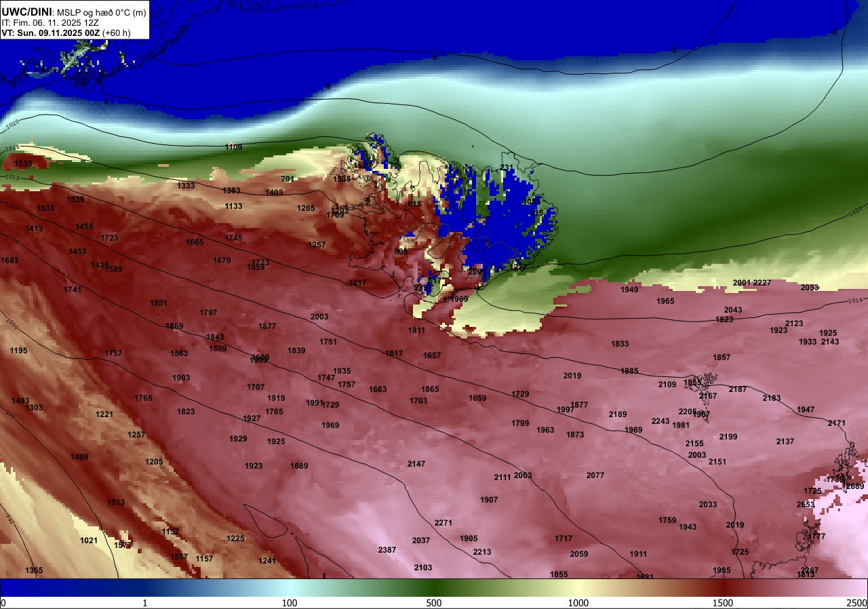The height and width of the screenshot is (609, 868).
Task: Click the height value 2077
Action: tap(595, 475)
